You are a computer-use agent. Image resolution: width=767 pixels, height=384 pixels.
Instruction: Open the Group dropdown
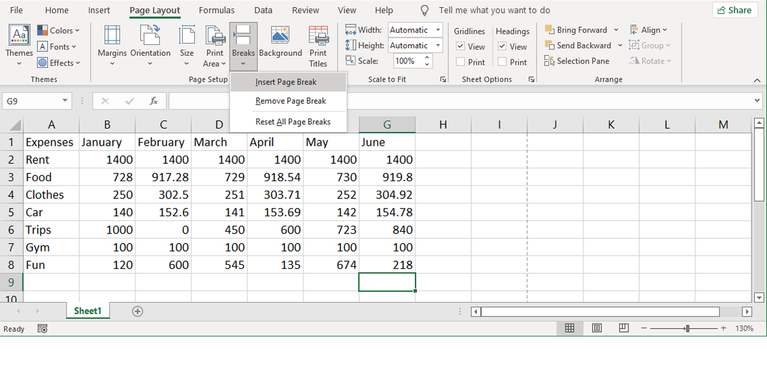point(650,45)
